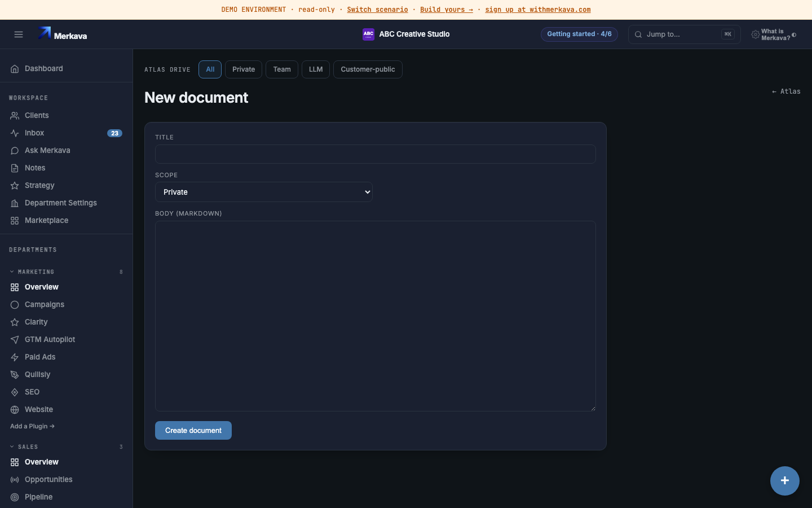812x508 pixels.
Task: Go back via the Atlas link
Action: click(x=786, y=91)
